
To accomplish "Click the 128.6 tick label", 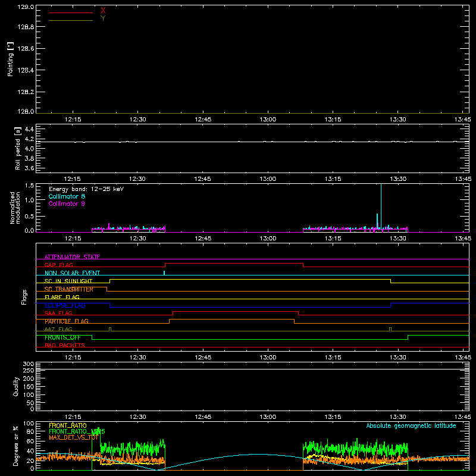I will 26,49.
